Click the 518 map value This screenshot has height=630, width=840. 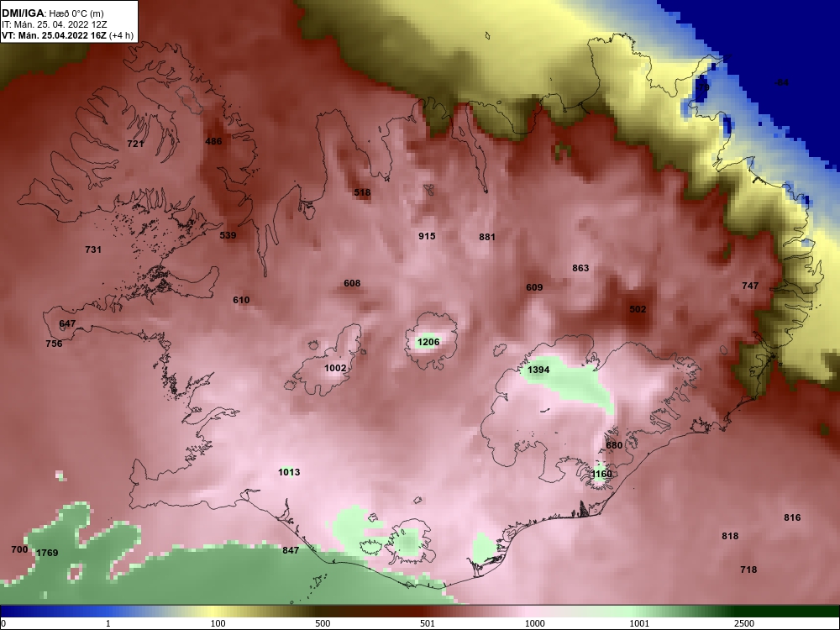click(x=362, y=193)
